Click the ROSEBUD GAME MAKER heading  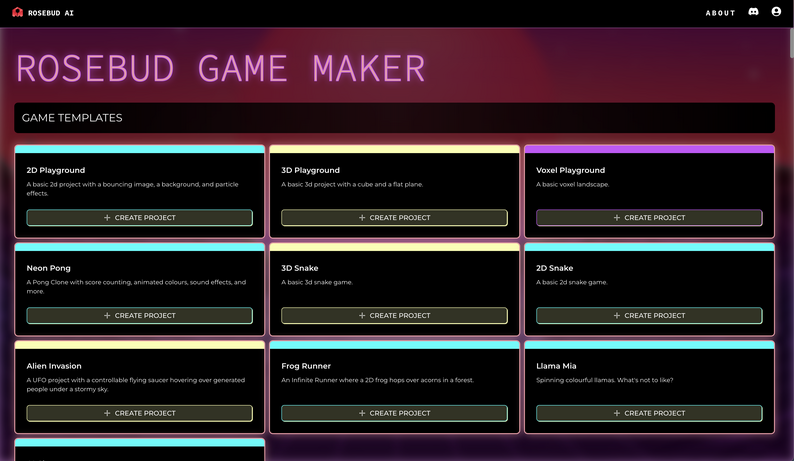coord(221,69)
